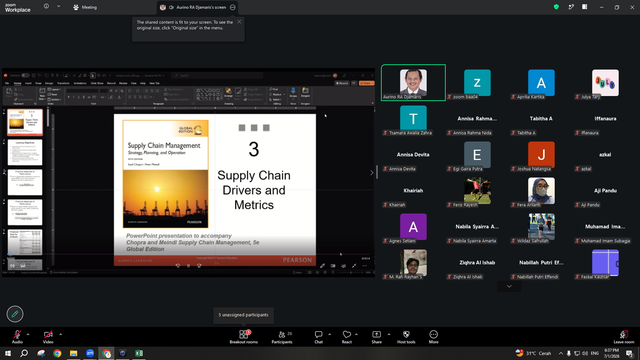Unmute with the Audio microphone button

coord(17,337)
